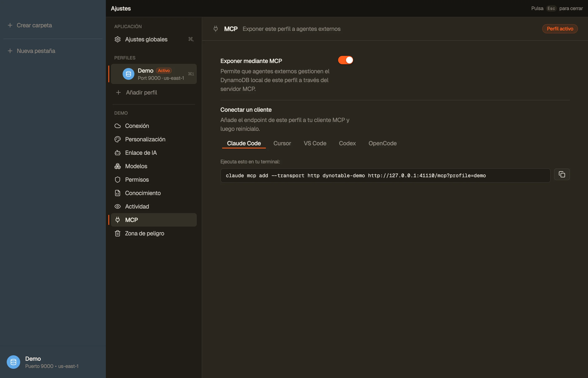The width and height of the screenshot is (588, 378).
Task: Copy the claude mcp add command
Action: click(562, 175)
